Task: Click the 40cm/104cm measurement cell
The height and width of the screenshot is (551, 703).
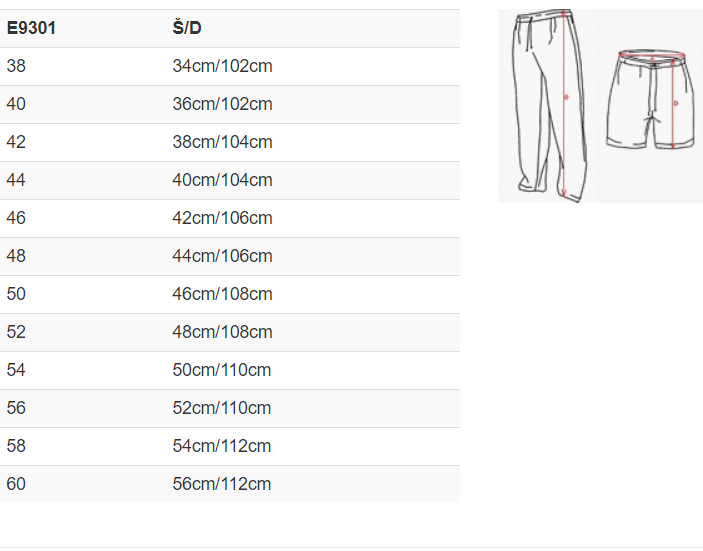Action: coord(222,180)
